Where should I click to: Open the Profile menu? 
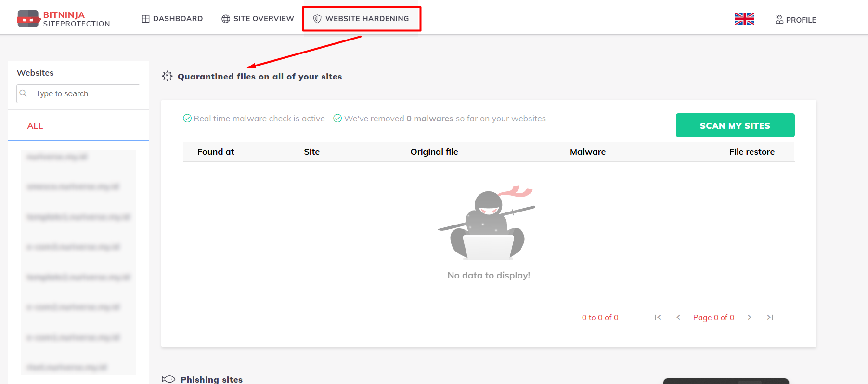pyautogui.click(x=795, y=20)
